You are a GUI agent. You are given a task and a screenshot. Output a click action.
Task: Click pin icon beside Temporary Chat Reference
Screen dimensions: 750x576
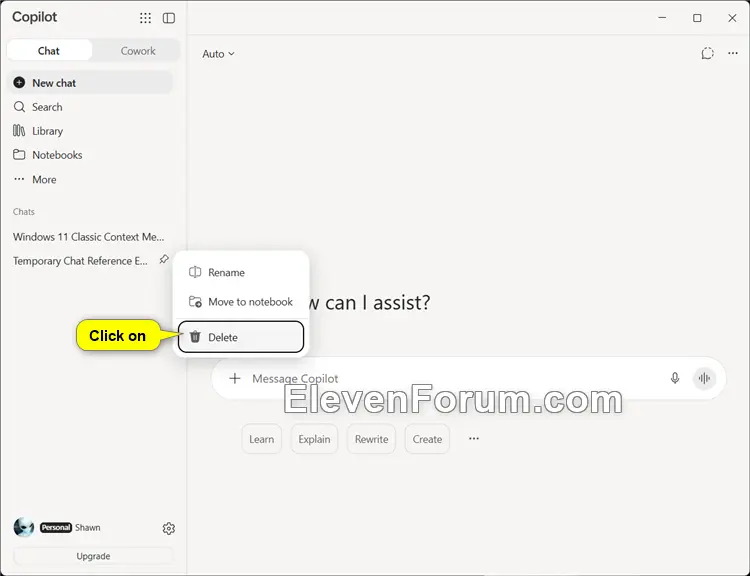point(164,259)
